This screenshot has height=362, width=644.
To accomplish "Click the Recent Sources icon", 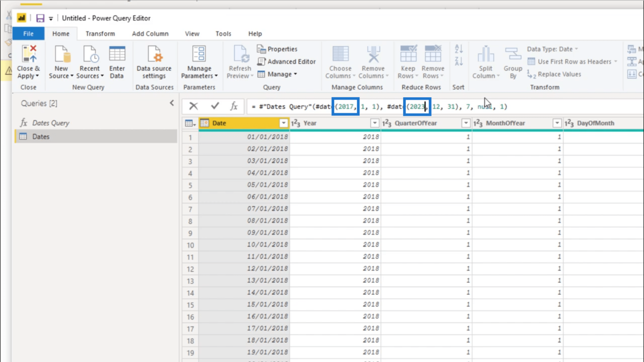I will [90, 54].
